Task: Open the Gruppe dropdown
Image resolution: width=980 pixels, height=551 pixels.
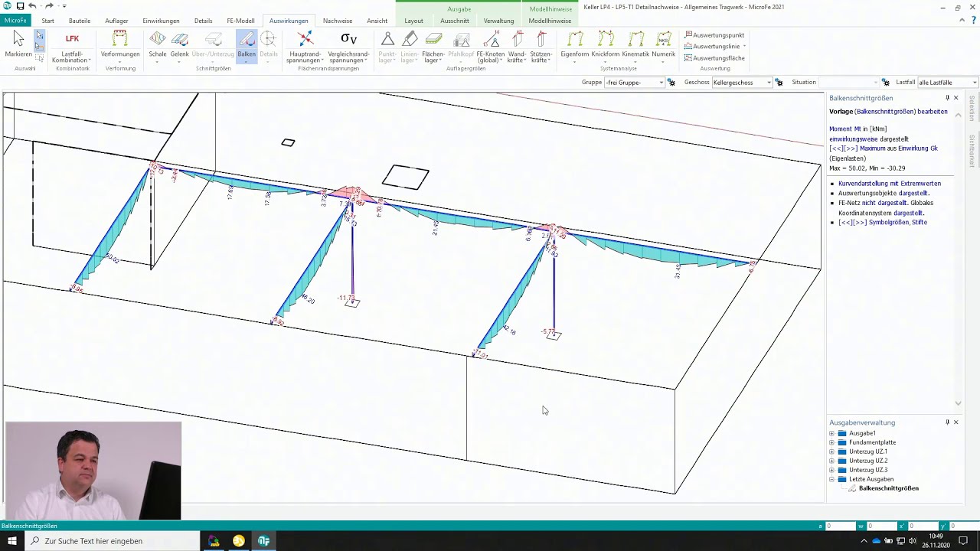Action: [634, 83]
